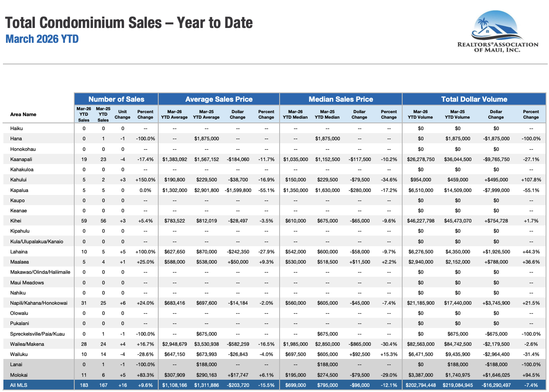This screenshot has width=549, height=392.
Task: Select the Makawao/Olinda/Haliimaile row label
Action: point(40,272)
